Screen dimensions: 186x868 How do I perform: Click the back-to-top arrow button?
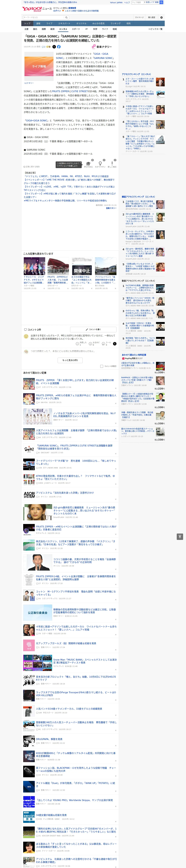(x=180, y=537)
